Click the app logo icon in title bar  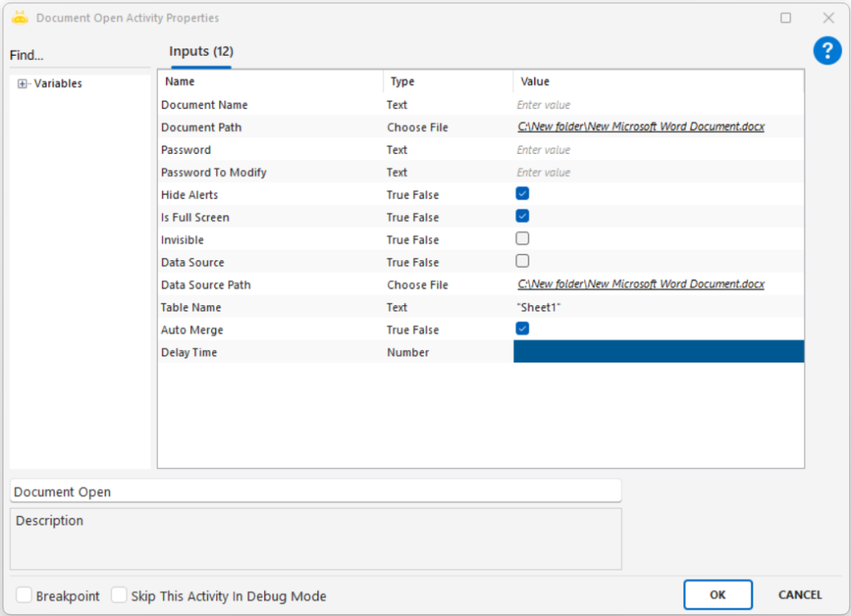(20, 17)
